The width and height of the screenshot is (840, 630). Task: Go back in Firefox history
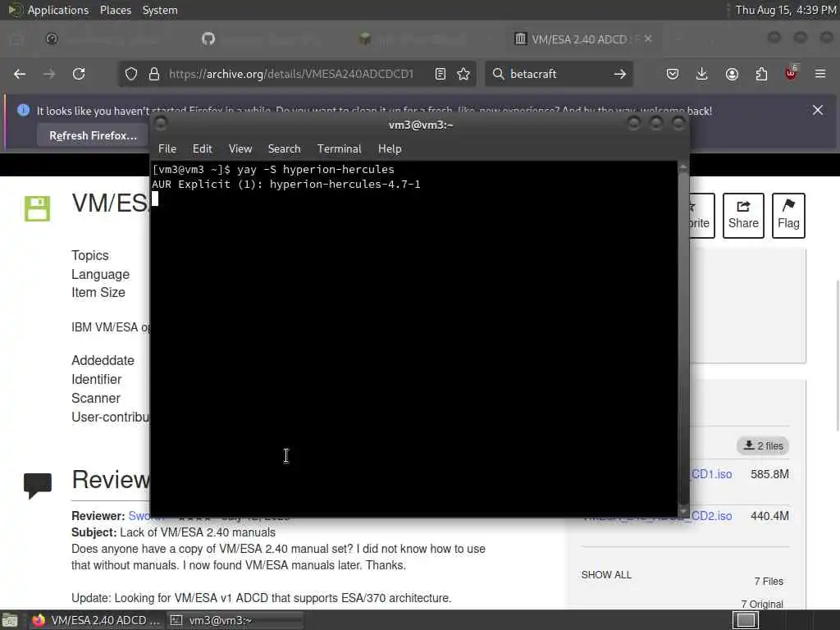tap(20, 74)
